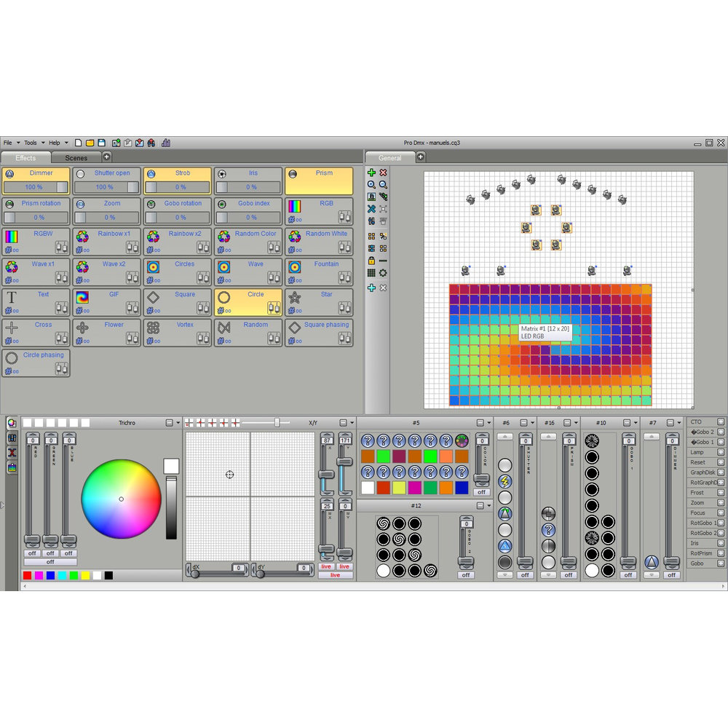
Task: Click the zoom in magnifier icon
Action: [x=371, y=185]
